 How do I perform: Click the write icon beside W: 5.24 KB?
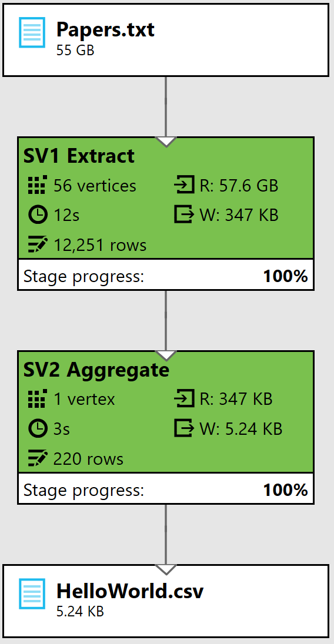pos(183,429)
